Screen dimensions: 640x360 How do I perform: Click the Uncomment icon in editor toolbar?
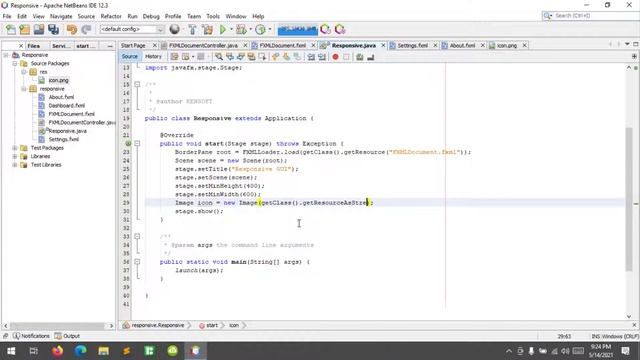[x=371, y=57]
